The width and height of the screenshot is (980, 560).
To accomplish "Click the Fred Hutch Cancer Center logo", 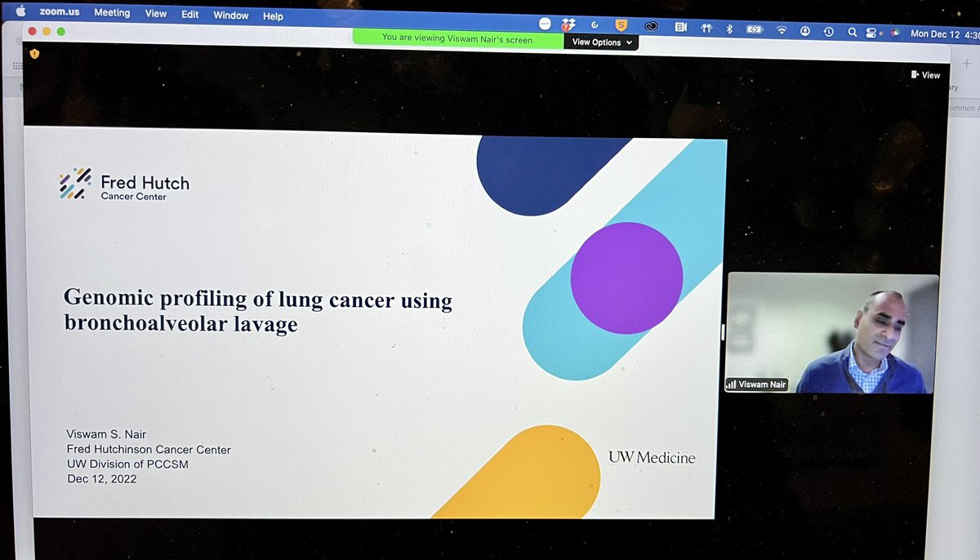I will pos(124,184).
